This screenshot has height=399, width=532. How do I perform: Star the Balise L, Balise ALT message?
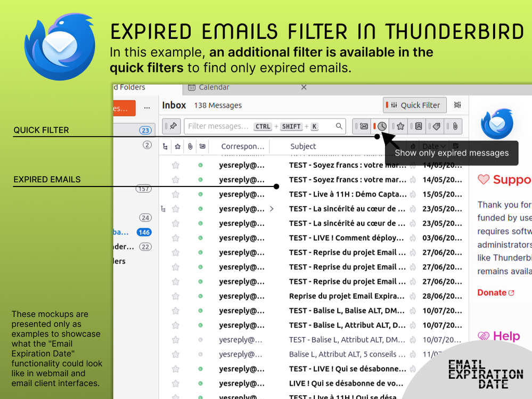(175, 311)
